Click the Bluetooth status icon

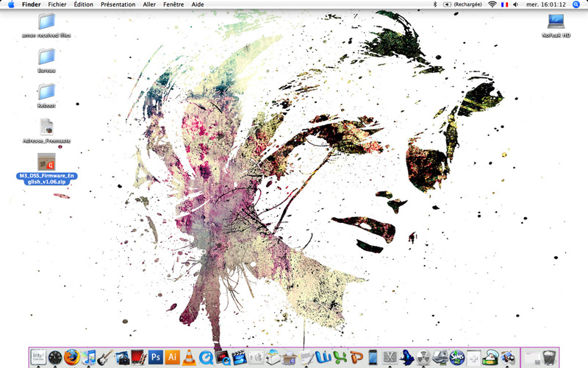point(435,4)
